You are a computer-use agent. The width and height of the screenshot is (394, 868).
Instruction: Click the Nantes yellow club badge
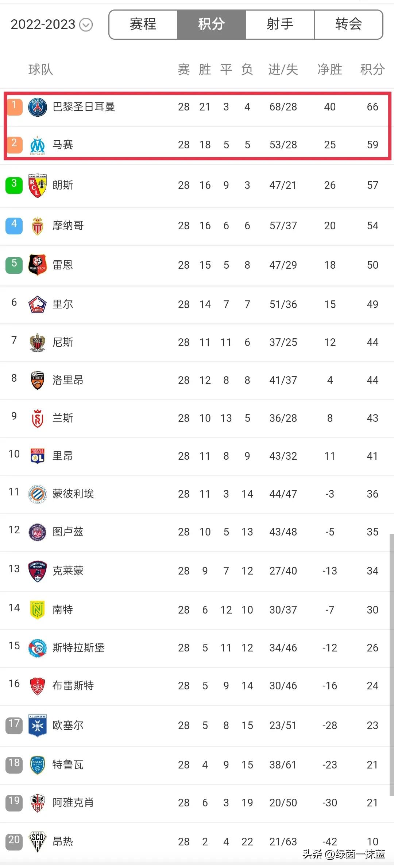click(38, 610)
